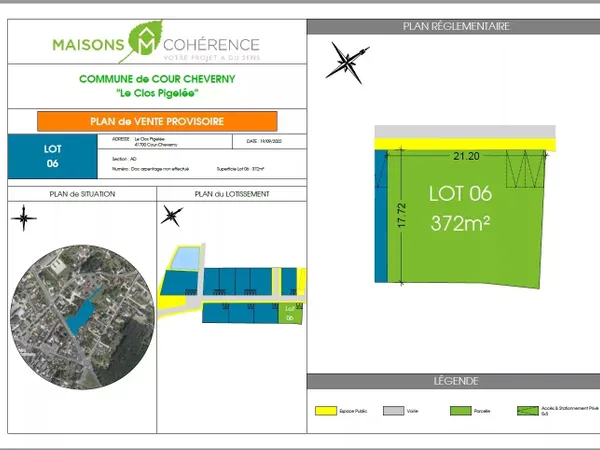The image size is (600, 450).
Task: Click the 'Espace Public' legend label
Action: pyautogui.click(x=353, y=411)
